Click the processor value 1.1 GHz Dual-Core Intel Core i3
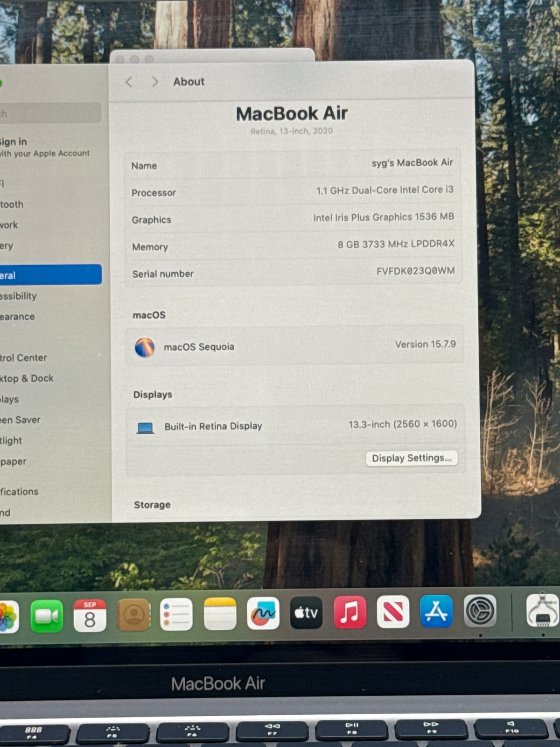The width and height of the screenshot is (560, 747). pos(385,190)
